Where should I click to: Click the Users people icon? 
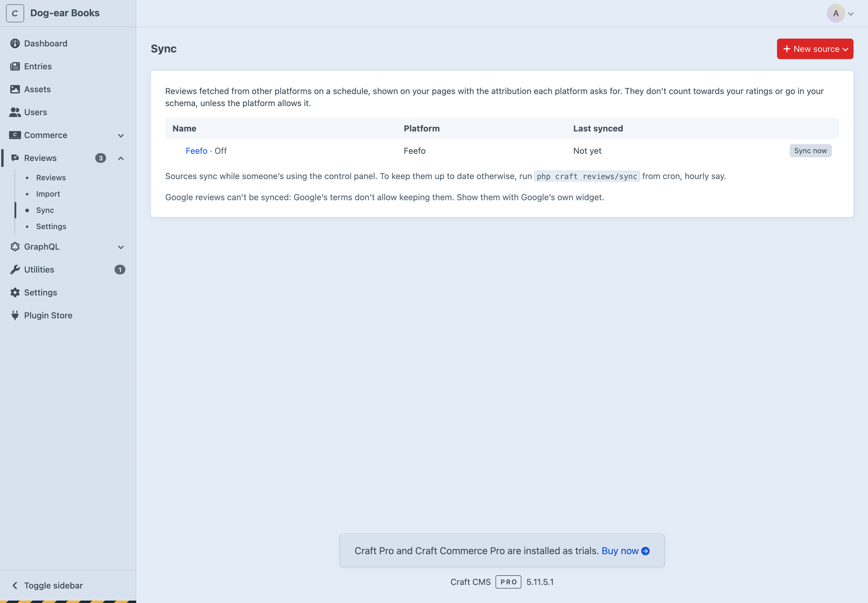click(x=15, y=112)
